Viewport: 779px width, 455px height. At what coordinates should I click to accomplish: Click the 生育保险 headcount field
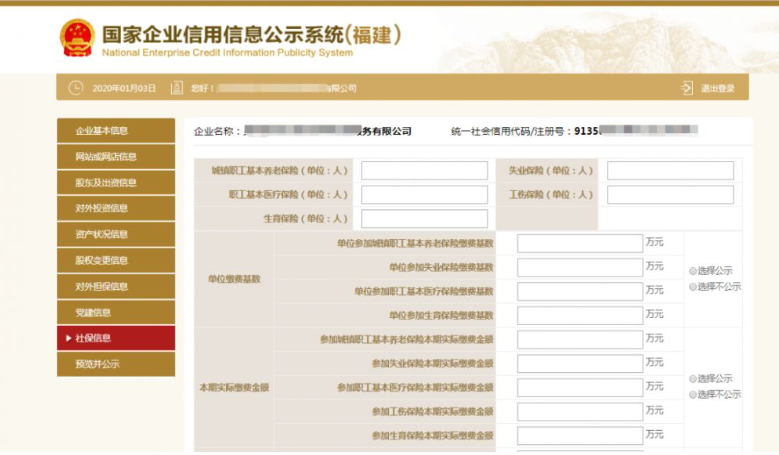pyautogui.click(x=424, y=219)
